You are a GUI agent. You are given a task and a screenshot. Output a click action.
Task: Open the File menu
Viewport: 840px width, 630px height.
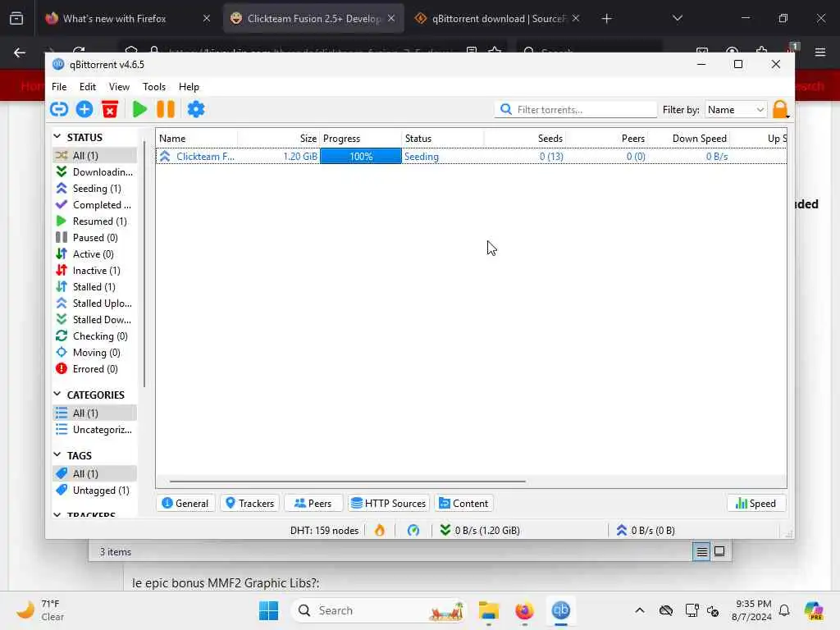(59, 87)
